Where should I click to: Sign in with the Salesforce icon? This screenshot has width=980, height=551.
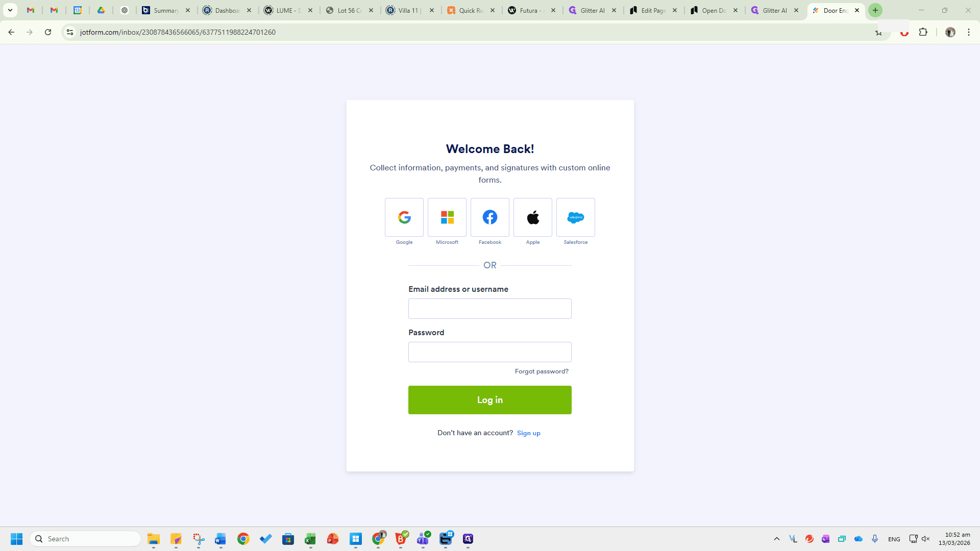tap(576, 217)
